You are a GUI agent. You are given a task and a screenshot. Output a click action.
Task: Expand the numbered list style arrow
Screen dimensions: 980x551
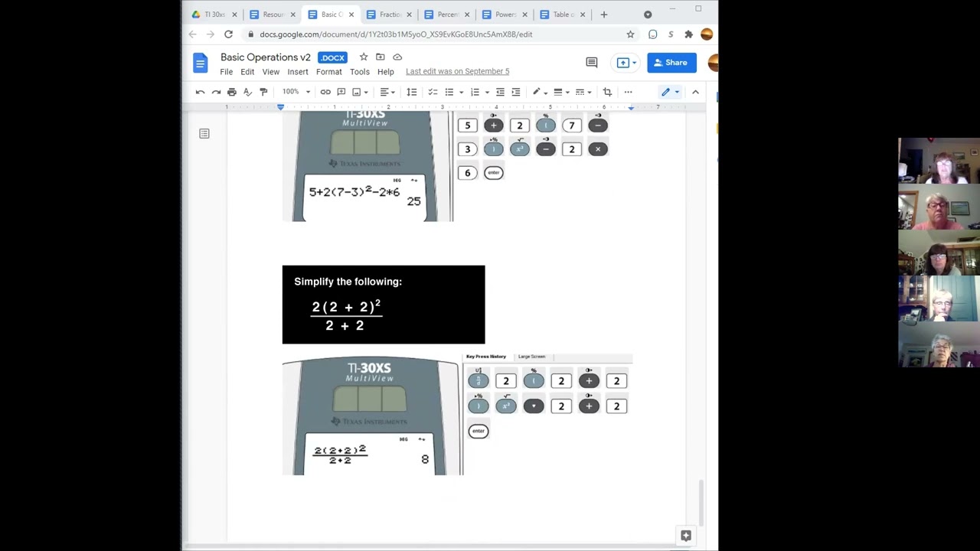487,92
